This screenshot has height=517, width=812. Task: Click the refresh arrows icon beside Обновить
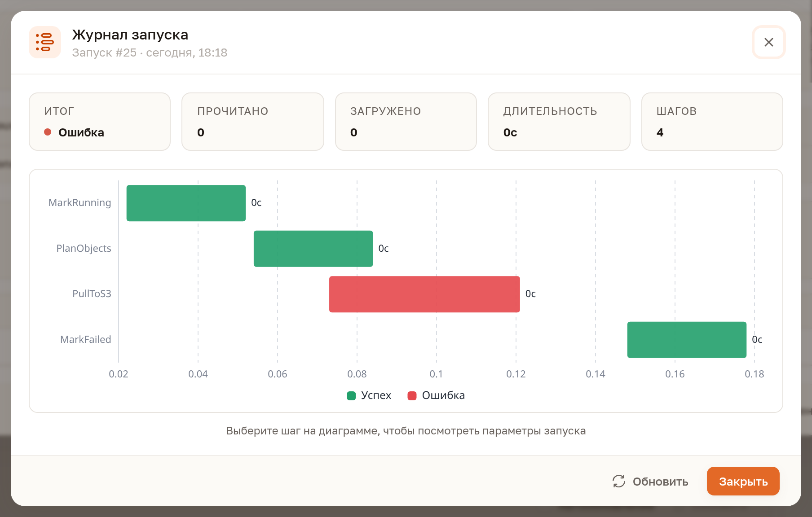tap(618, 481)
